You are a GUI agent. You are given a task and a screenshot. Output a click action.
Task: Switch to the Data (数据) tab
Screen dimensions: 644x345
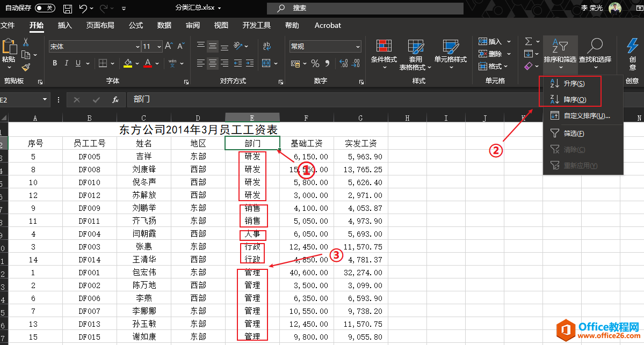164,25
